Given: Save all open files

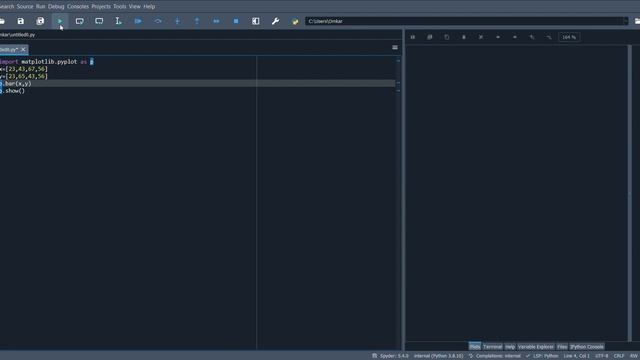Looking at the screenshot, I should point(40,21).
